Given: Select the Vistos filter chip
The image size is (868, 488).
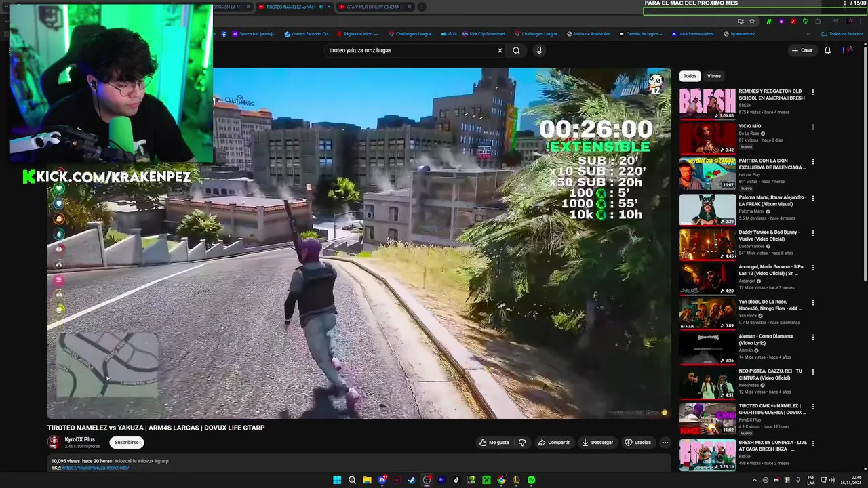Looking at the screenshot, I should coord(714,76).
